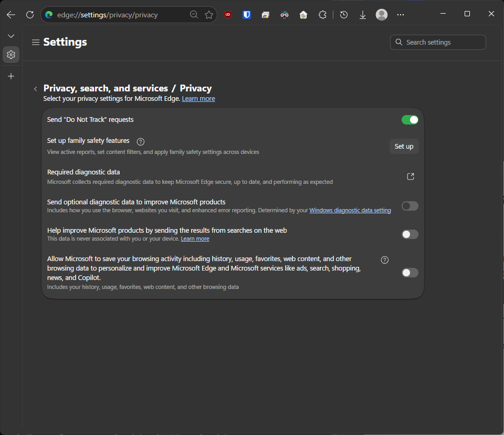
Task: Go back to Privacy, search, and services
Action: click(x=36, y=89)
